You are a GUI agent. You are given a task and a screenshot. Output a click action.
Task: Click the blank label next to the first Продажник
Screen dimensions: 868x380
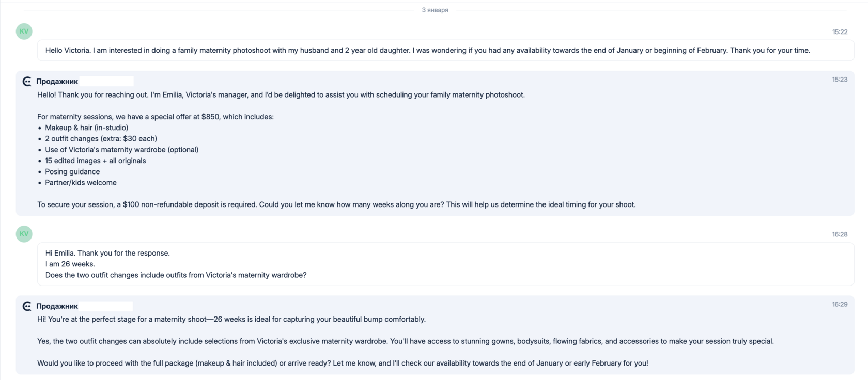click(106, 82)
